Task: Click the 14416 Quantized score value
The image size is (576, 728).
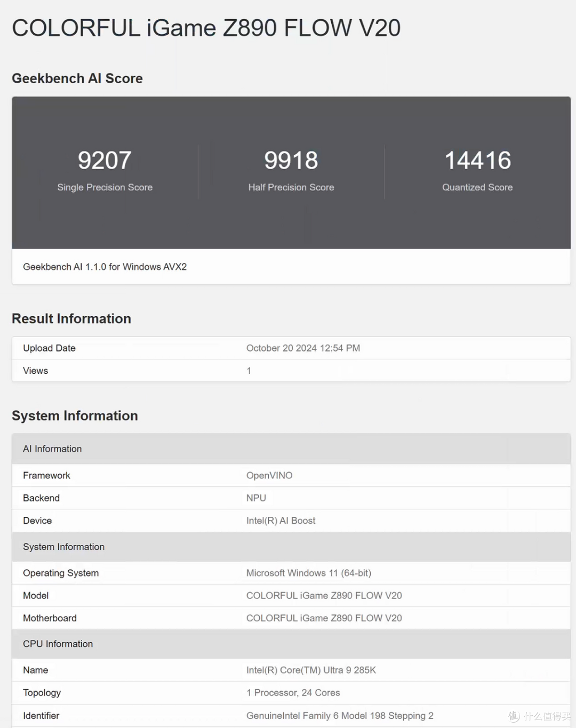Action: pos(477,160)
